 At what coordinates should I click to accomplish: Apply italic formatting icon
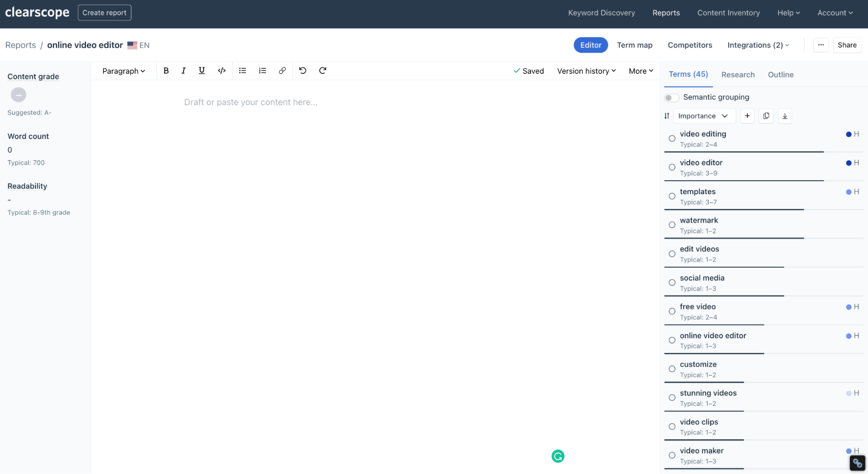tap(183, 70)
